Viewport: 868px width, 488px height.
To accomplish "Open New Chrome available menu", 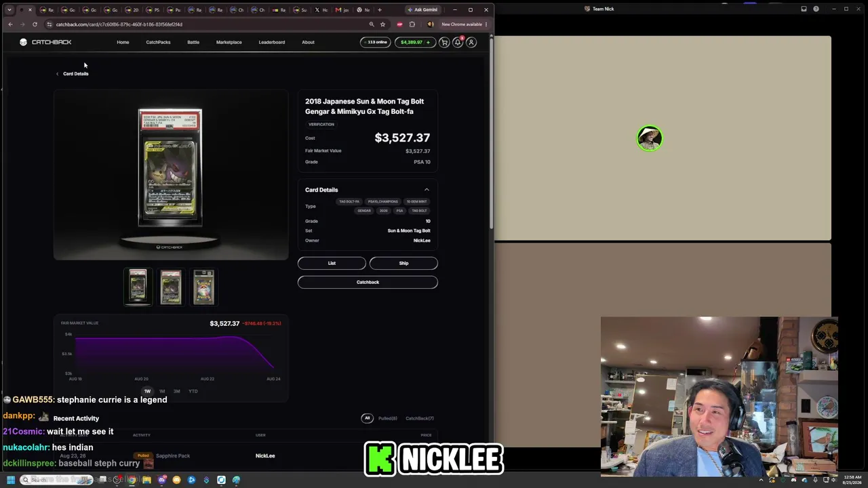I will coord(465,24).
